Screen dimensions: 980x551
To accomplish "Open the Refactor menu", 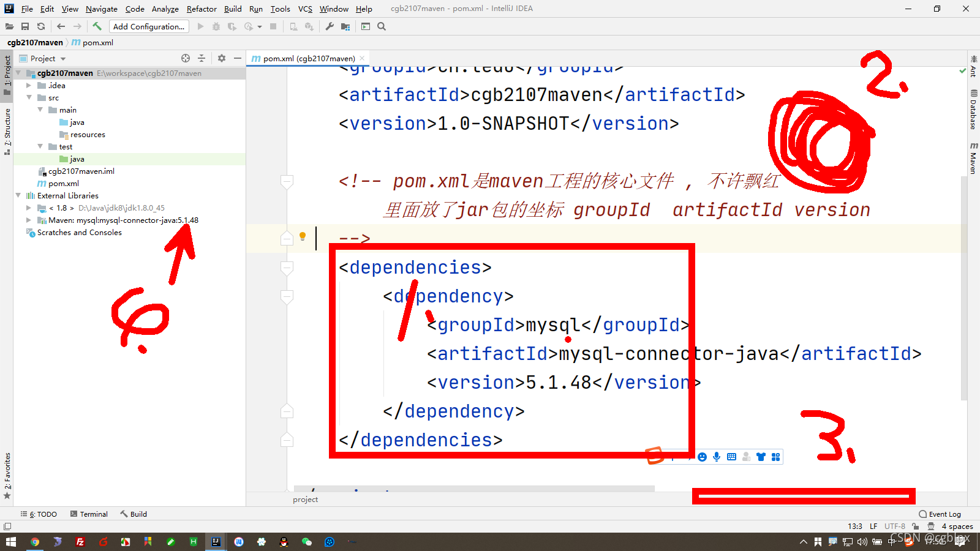I will (x=202, y=9).
